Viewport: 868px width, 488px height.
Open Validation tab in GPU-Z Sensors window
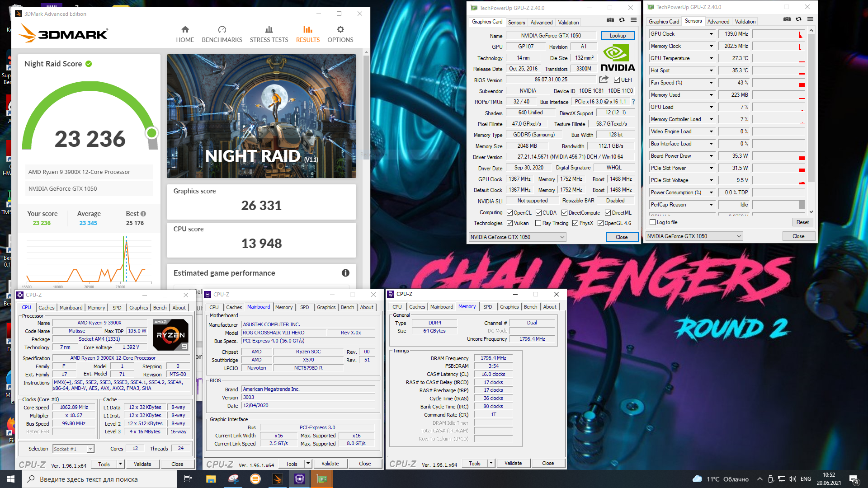745,21
